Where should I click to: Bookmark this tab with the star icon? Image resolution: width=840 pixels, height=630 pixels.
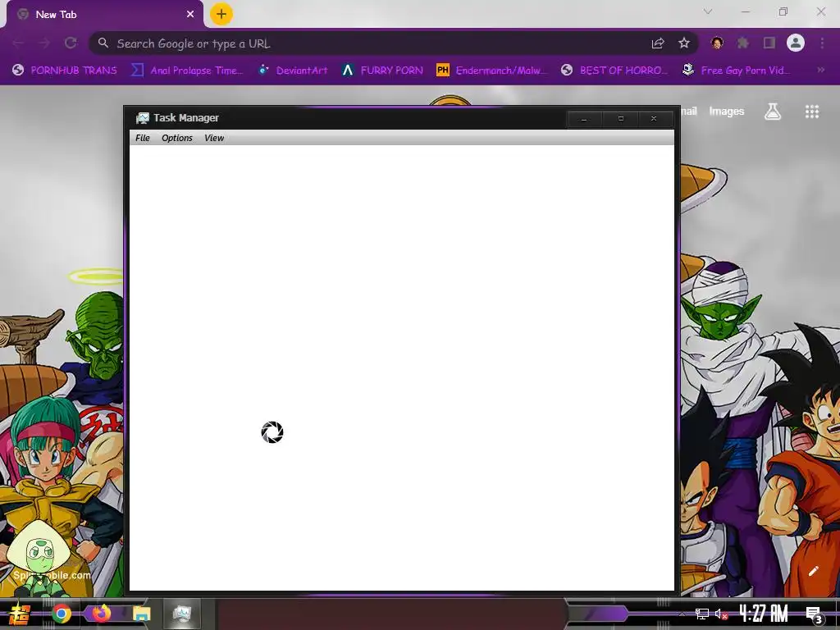683,43
